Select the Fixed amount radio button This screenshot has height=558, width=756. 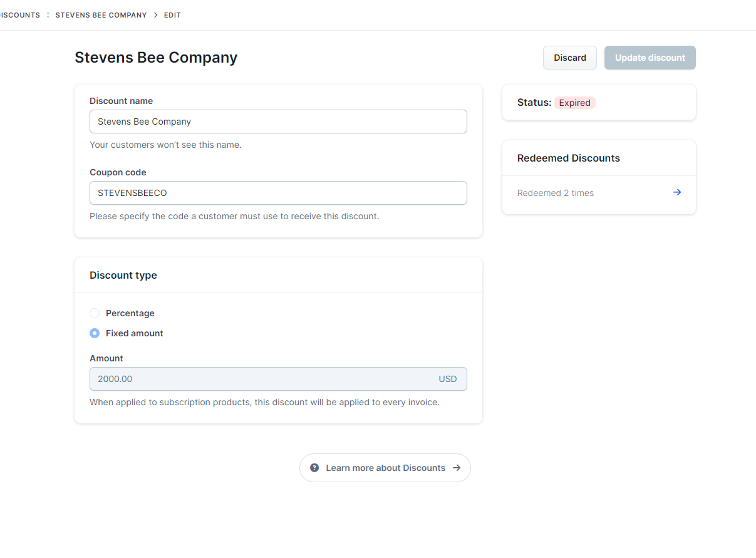[95, 333]
